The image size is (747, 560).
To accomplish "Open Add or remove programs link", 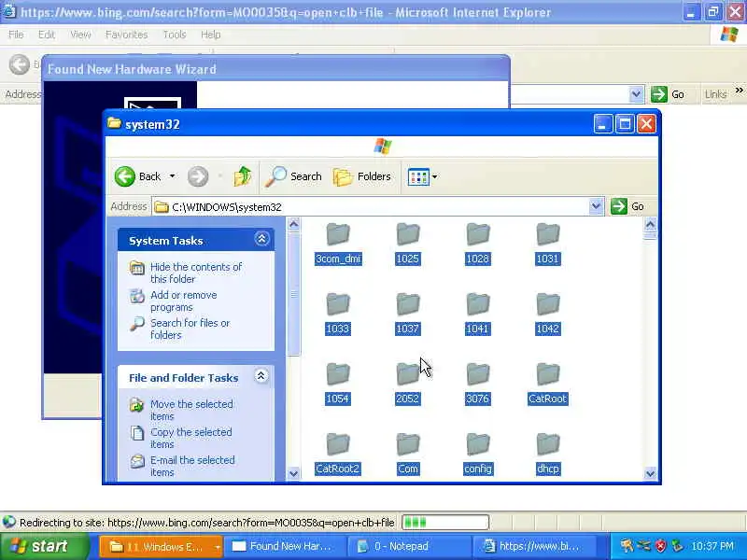I will (x=183, y=301).
